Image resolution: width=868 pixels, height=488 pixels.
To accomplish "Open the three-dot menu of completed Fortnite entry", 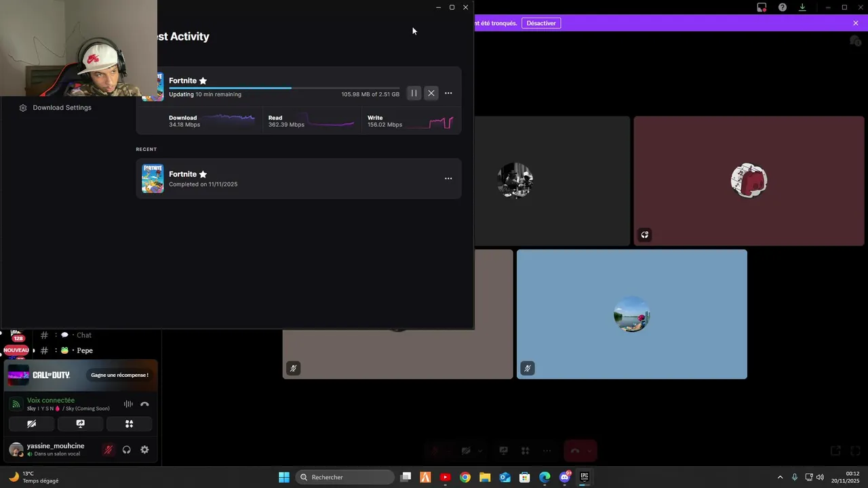I will 448,178.
